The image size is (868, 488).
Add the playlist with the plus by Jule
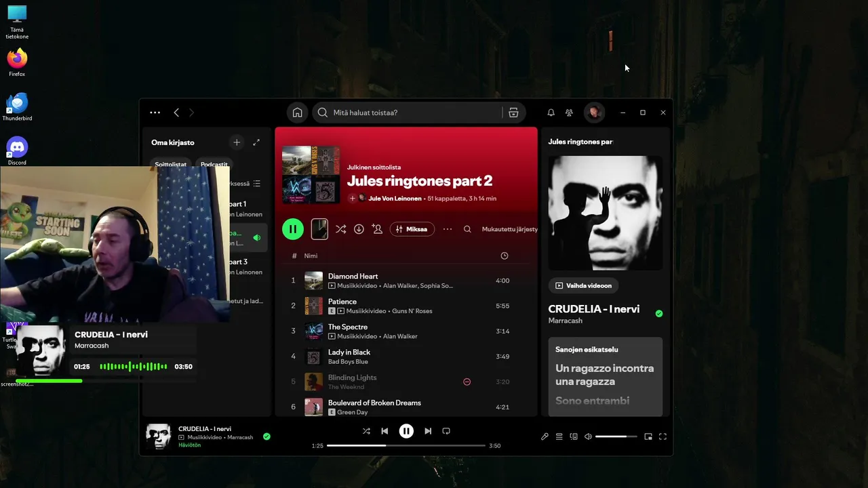tap(352, 199)
